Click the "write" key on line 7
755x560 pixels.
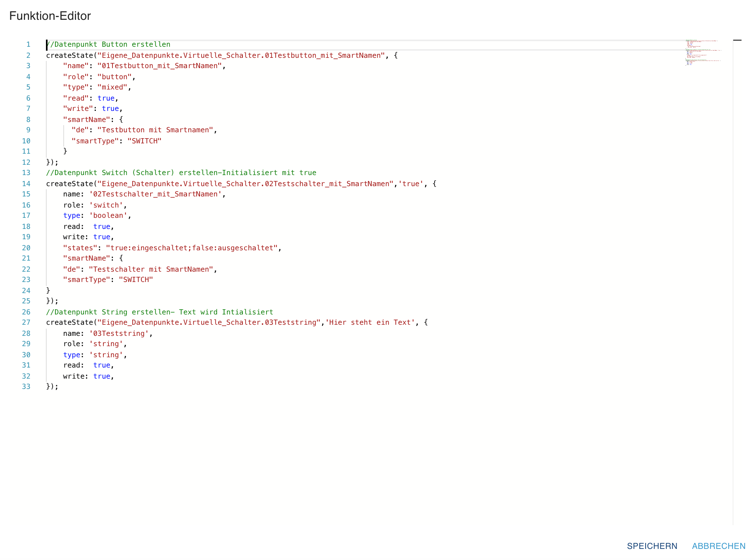point(78,109)
